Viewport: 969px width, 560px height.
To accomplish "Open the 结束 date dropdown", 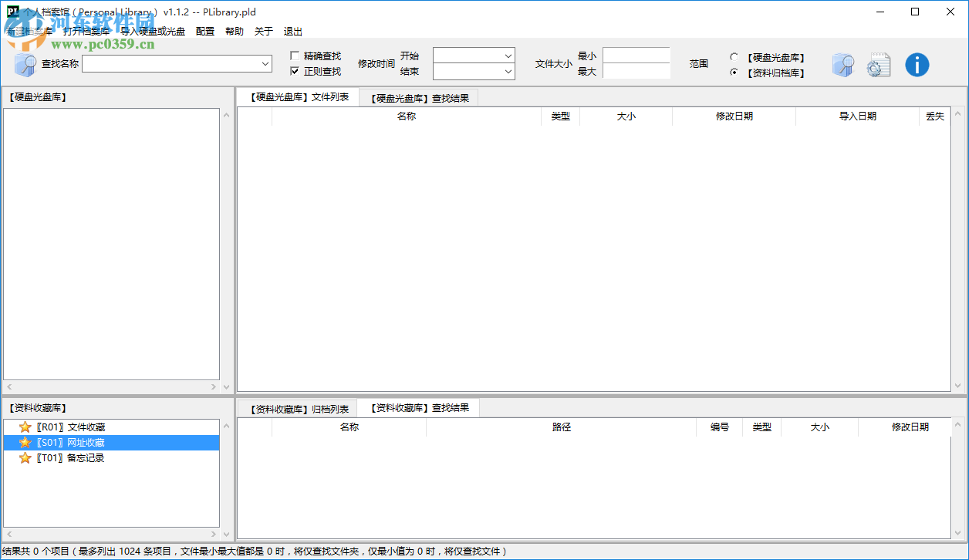I will [x=508, y=72].
